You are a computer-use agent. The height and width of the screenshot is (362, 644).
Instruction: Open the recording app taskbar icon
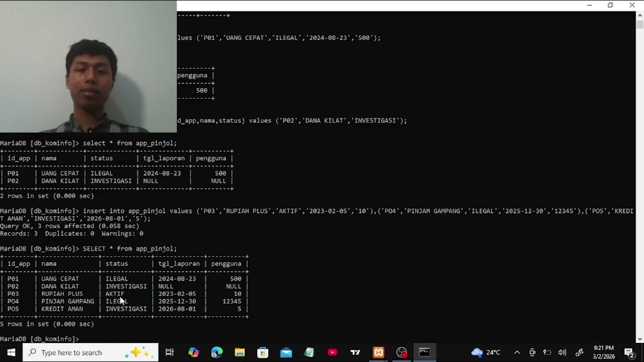pyautogui.click(x=401, y=352)
